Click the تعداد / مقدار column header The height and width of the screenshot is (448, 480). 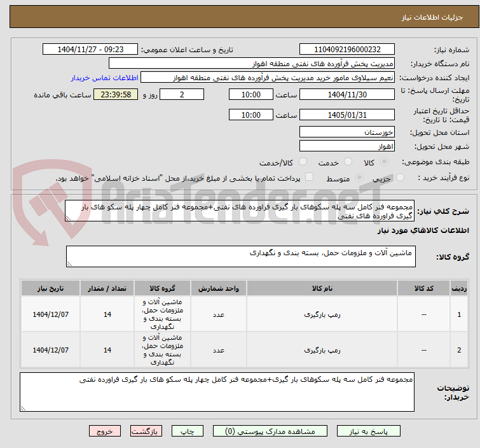pos(107,288)
